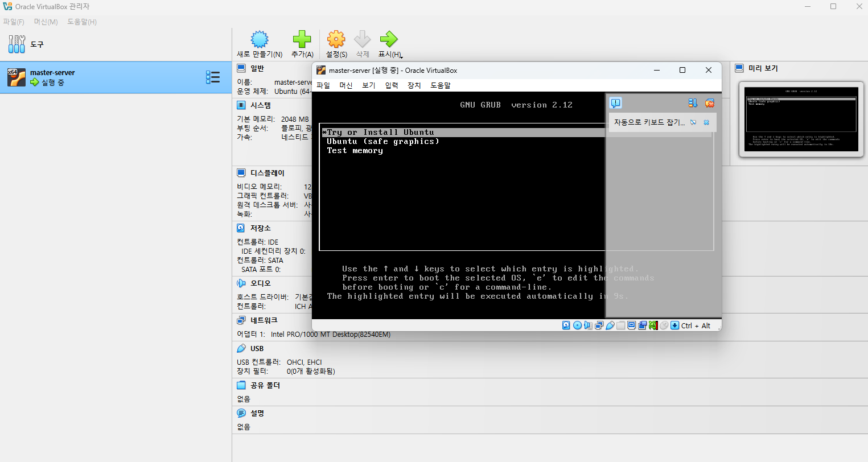Viewport: 868px width, 462px height.
Task: Click the 오디오 speaker icon
Action: pos(241,283)
